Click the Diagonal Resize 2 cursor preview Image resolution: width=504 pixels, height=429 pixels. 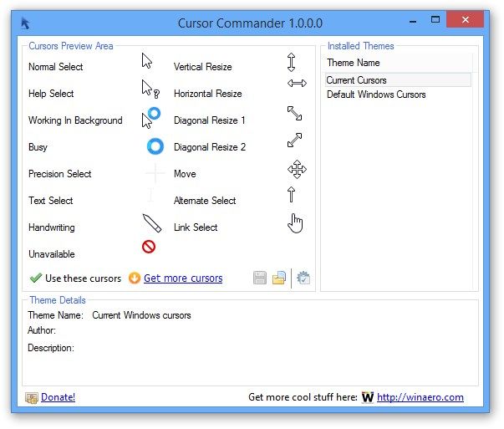[294, 140]
